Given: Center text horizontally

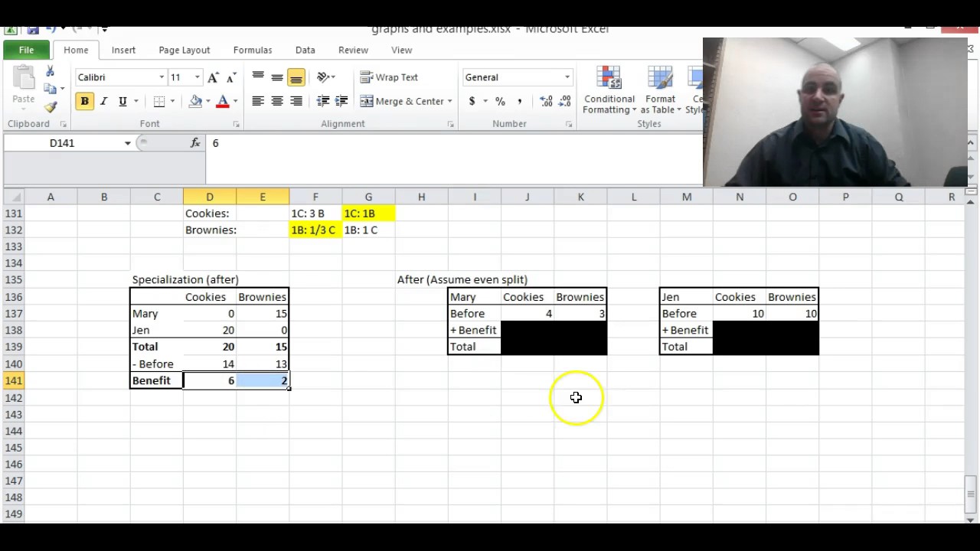Looking at the screenshot, I should [277, 101].
